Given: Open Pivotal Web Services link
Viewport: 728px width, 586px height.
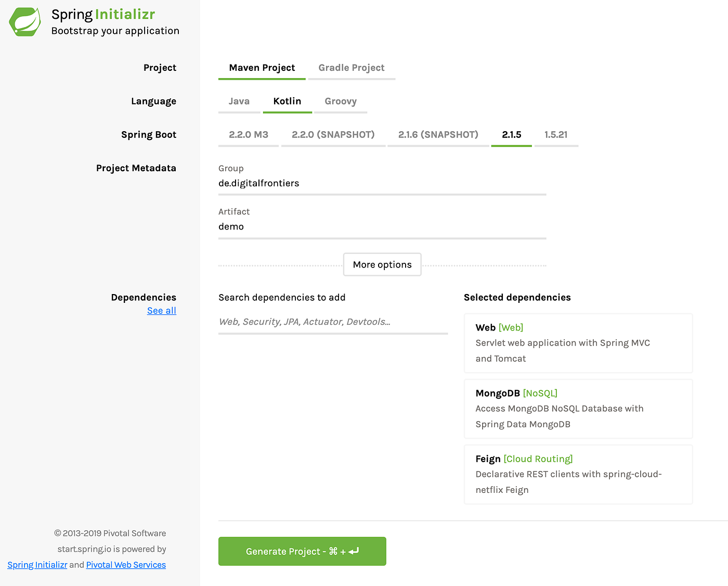Looking at the screenshot, I should 126,565.
